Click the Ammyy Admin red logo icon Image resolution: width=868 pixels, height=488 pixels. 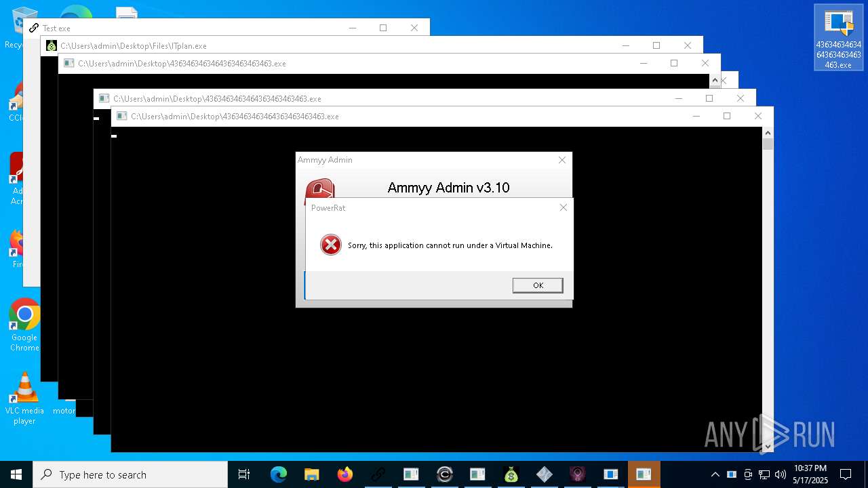tap(319, 188)
